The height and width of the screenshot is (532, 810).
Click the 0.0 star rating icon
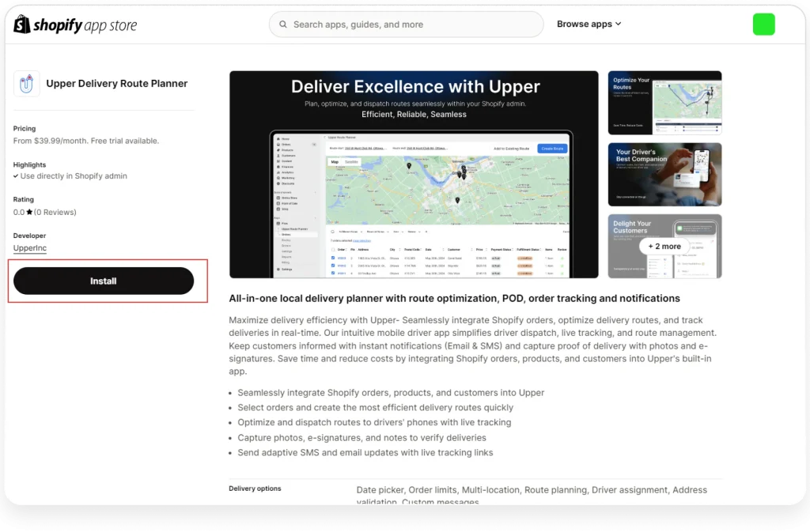tap(29, 212)
